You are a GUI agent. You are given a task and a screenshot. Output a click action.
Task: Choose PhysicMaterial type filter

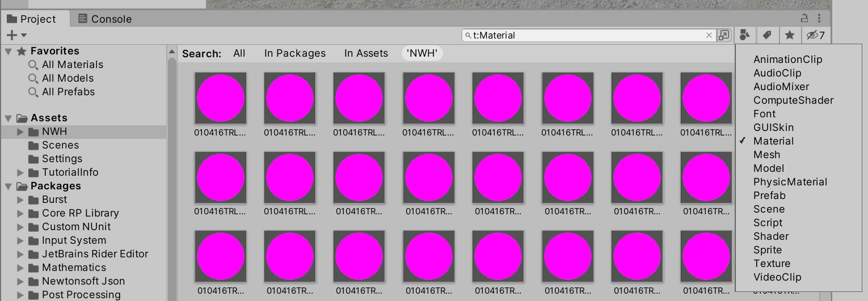(790, 182)
